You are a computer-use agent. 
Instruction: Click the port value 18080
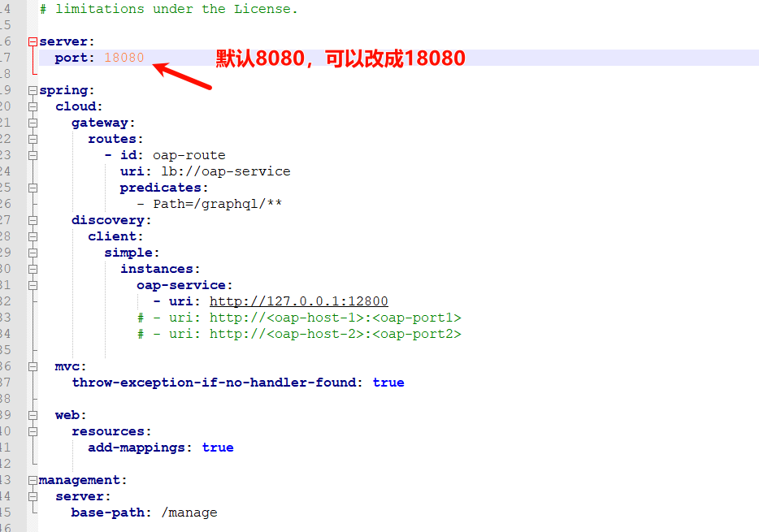click(124, 58)
